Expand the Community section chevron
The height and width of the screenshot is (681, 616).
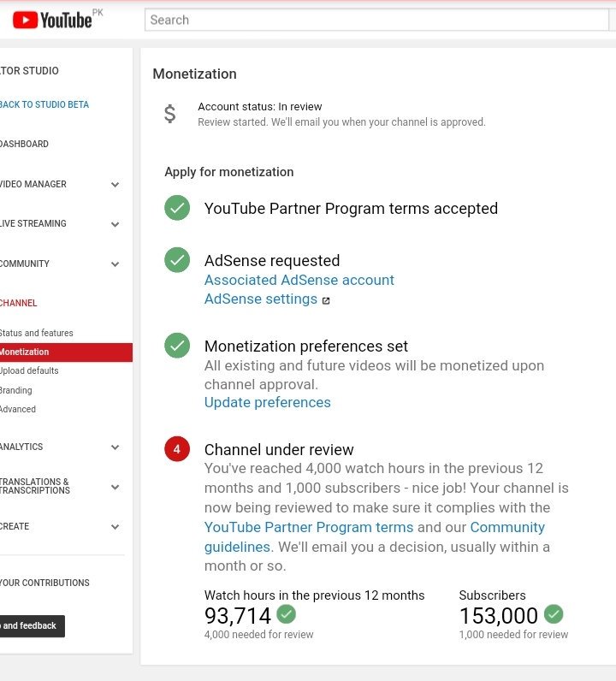click(115, 264)
